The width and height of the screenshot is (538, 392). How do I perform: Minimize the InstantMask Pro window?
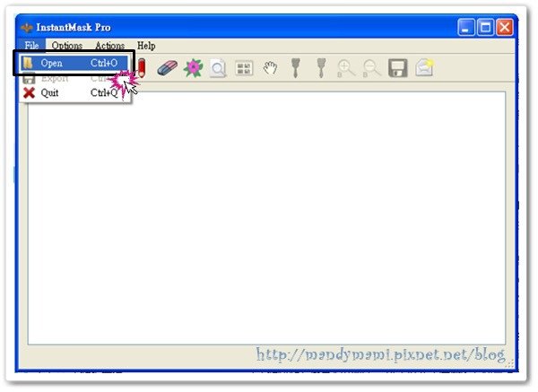466,28
